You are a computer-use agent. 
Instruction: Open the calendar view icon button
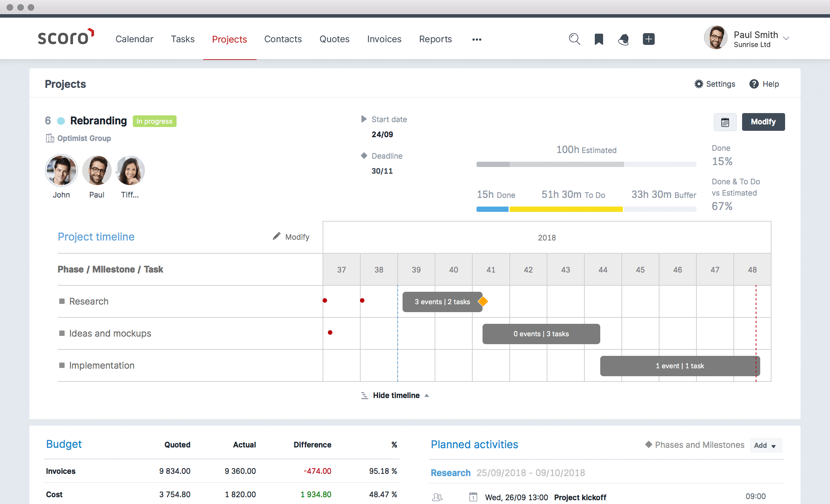coord(725,122)
